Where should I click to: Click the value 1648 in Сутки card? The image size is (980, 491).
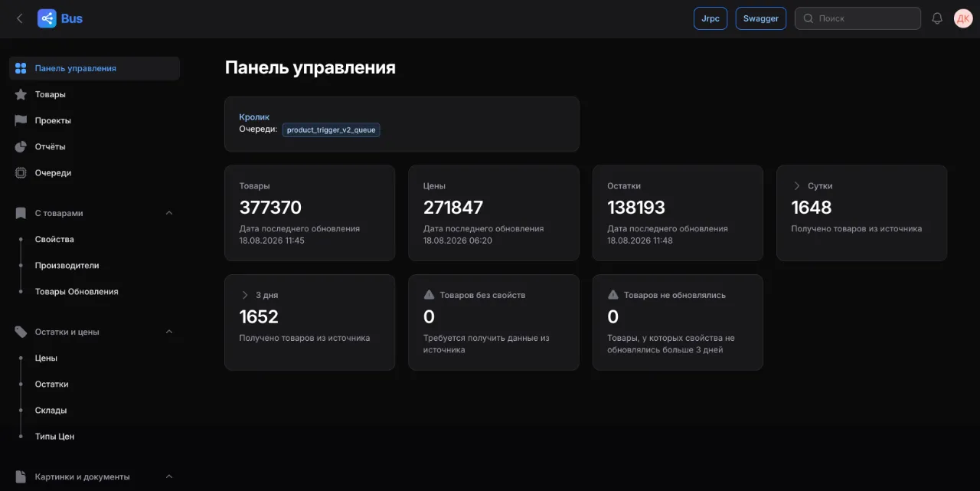pyautogui.click(x=812, y=208)
